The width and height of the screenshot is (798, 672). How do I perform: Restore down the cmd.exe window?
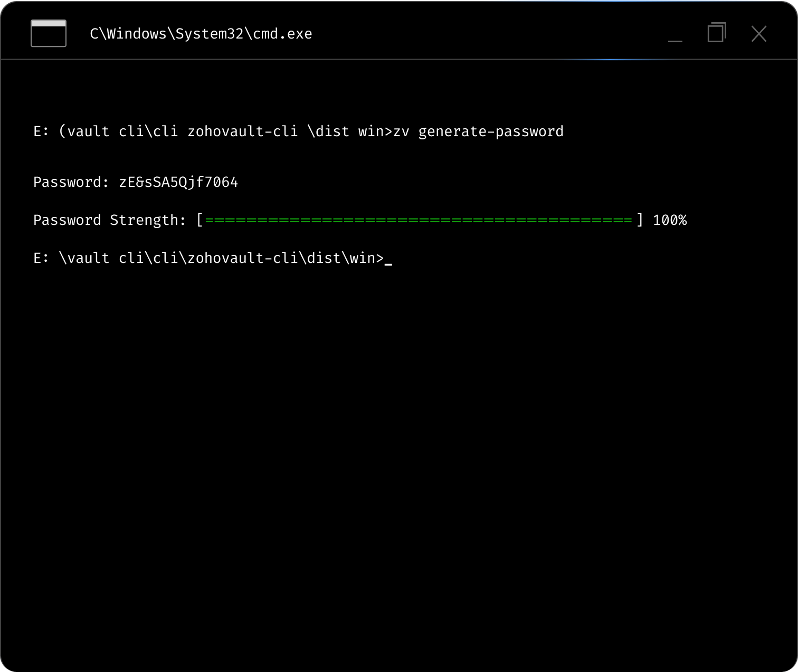(x=717, y=32)
